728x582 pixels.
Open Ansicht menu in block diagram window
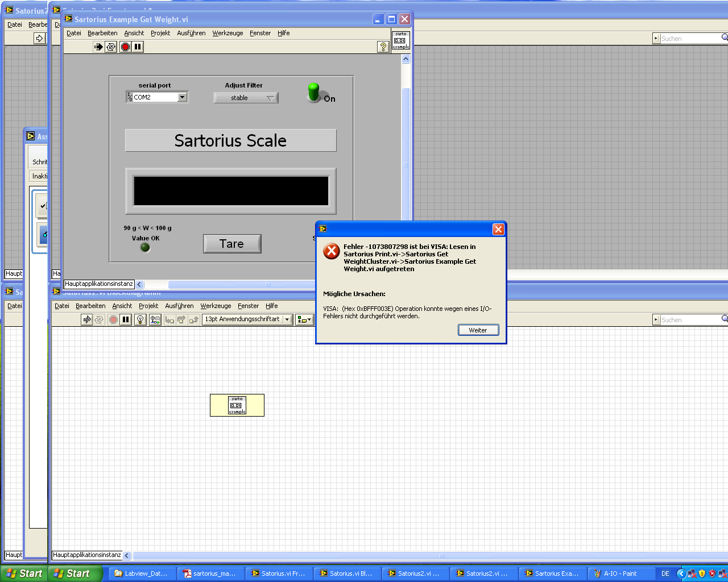click(122, 306)
